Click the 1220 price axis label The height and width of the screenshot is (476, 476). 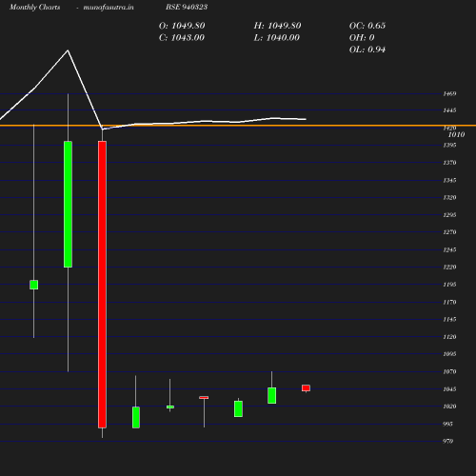coord(449,268)
